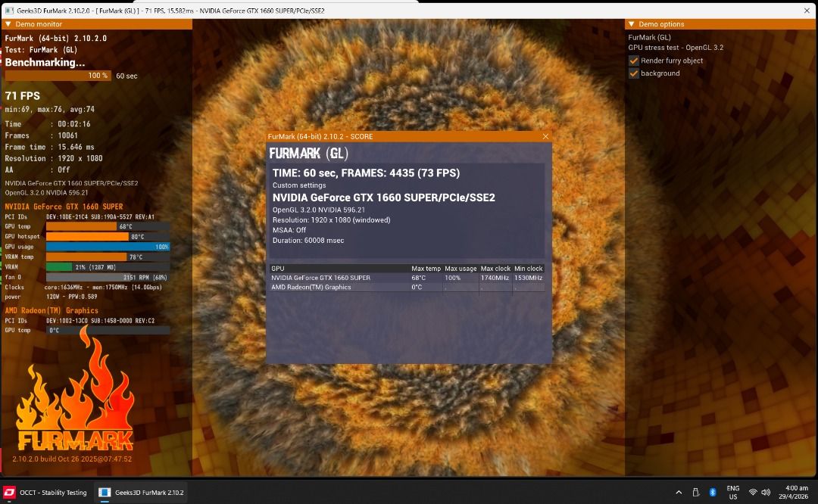818x504 pixels.
Task: Click the 71 FPS readout
Action: [23, 96]
